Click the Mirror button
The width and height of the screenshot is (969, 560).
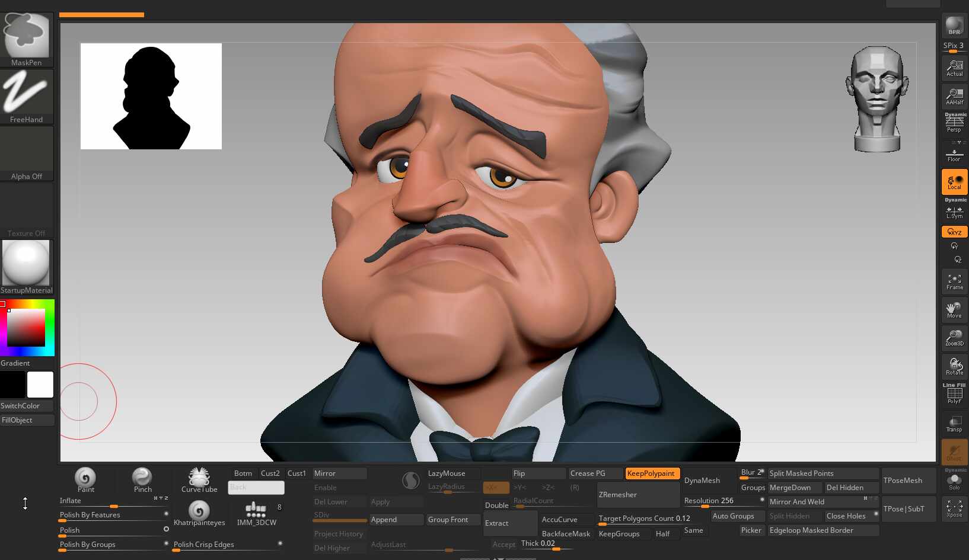[340, 473]
